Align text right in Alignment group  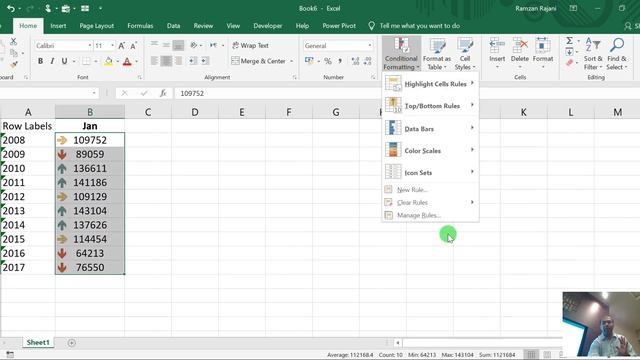[x=178, y=61]
